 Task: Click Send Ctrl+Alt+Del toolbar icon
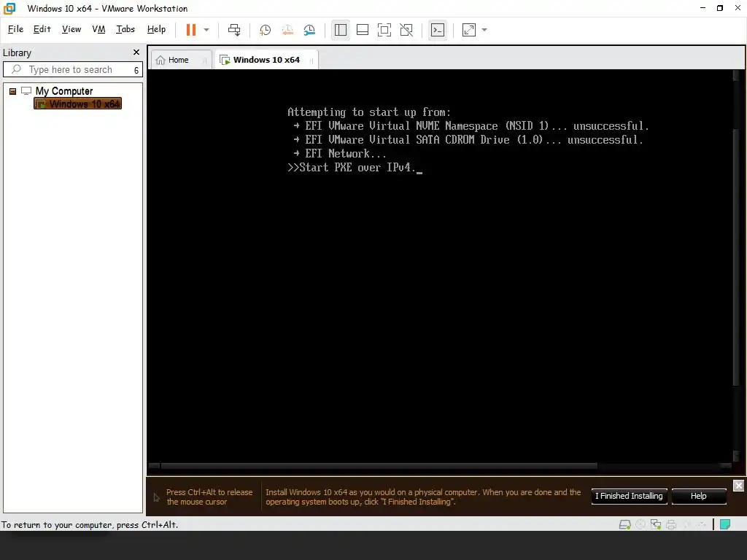point(234,30)
